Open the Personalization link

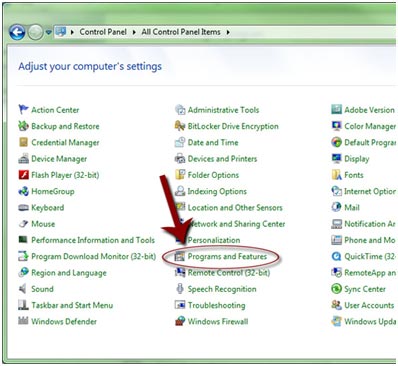pyautogui.click(x=214, y=240)
